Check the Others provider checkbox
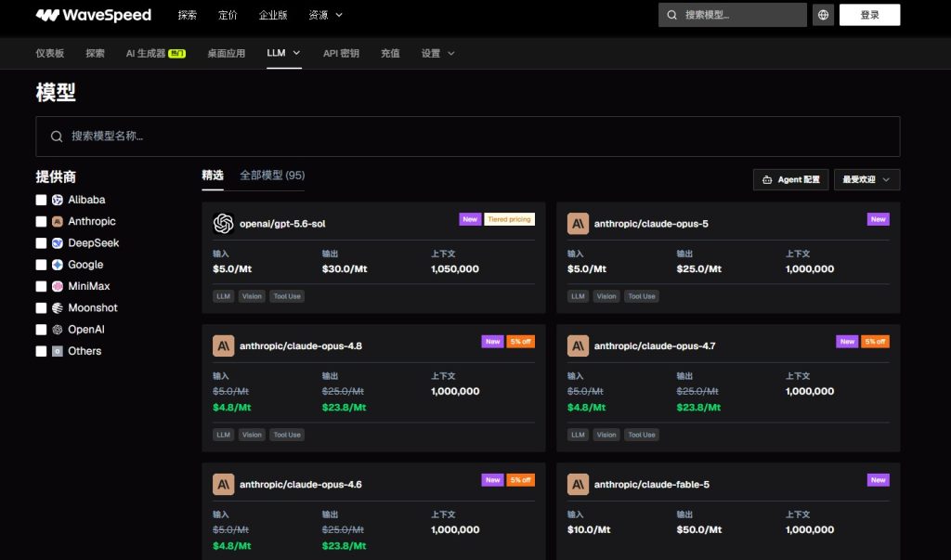Screen dimensions: 951x560 point(41,351)
